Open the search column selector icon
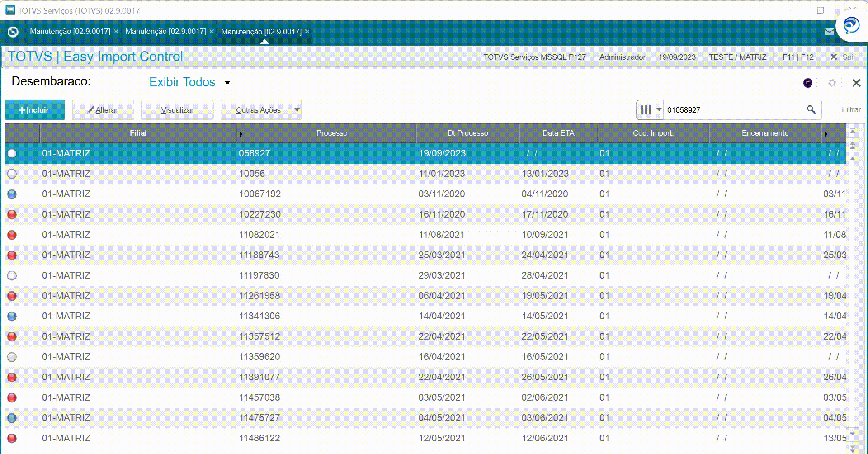This screenshot has height=454, width=868. click(x=650, y=109)
